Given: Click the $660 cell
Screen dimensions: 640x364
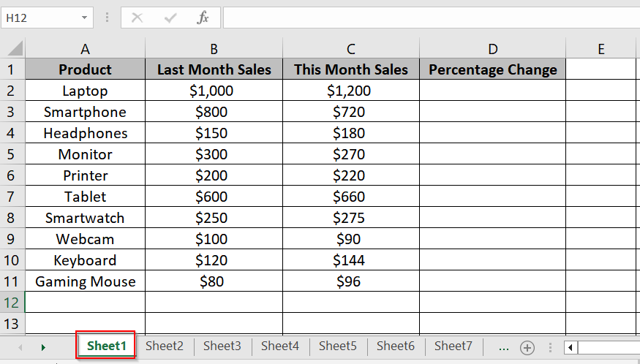Looking at the screenshot, I should click(x=351, y=197).
